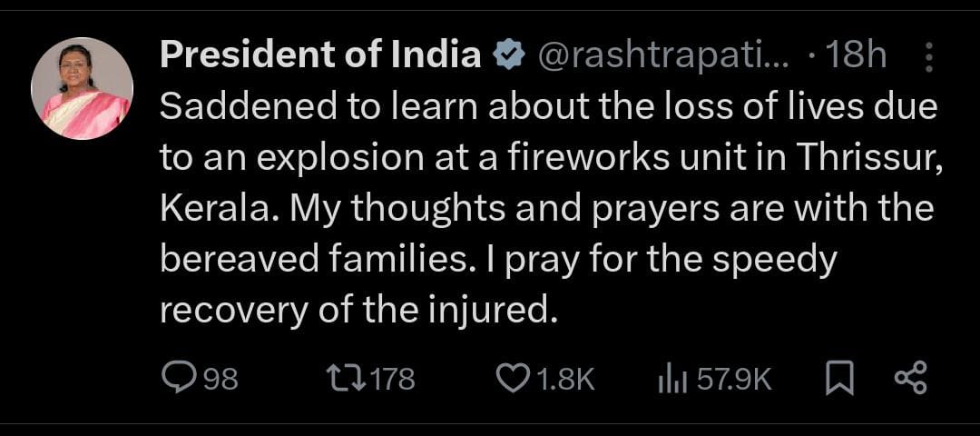Click the word "Kerala" in the tweet text
This screenshot has width=980, height=436.
pos(211,209)
